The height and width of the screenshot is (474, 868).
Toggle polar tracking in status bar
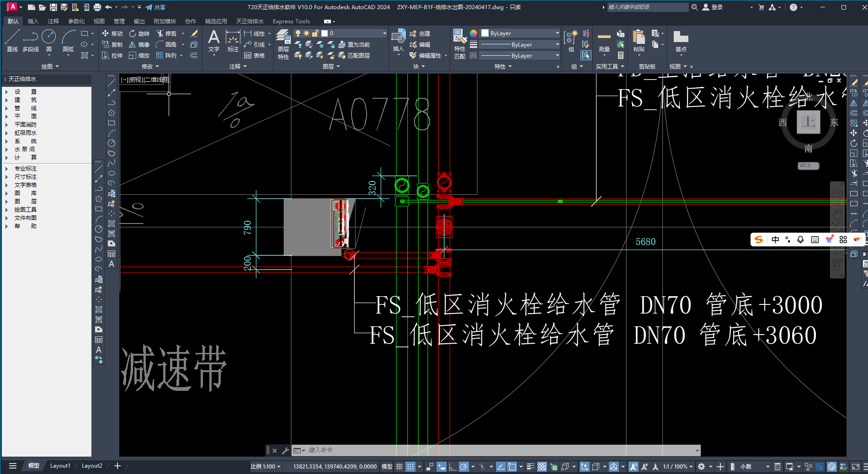(x=464, y=467)
